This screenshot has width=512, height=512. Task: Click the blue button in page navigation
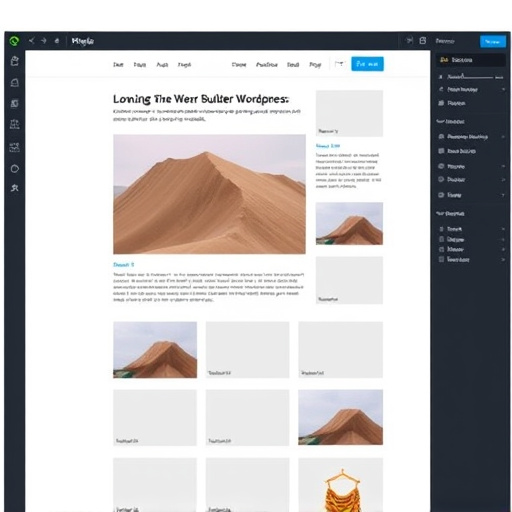pyautogui.click(x=367, y=64)
